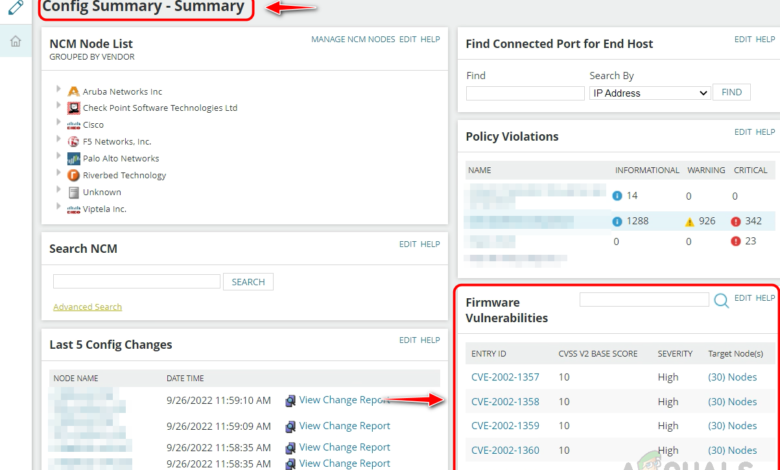Open the home icon in sidebar
Screen dimensions: 780x470
click(x=15, y=41)
